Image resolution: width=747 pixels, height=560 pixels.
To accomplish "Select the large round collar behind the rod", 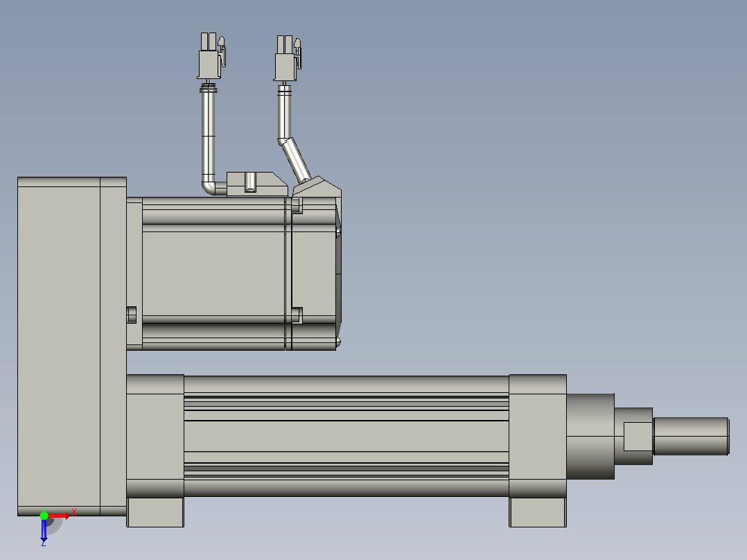I will 590,436.
